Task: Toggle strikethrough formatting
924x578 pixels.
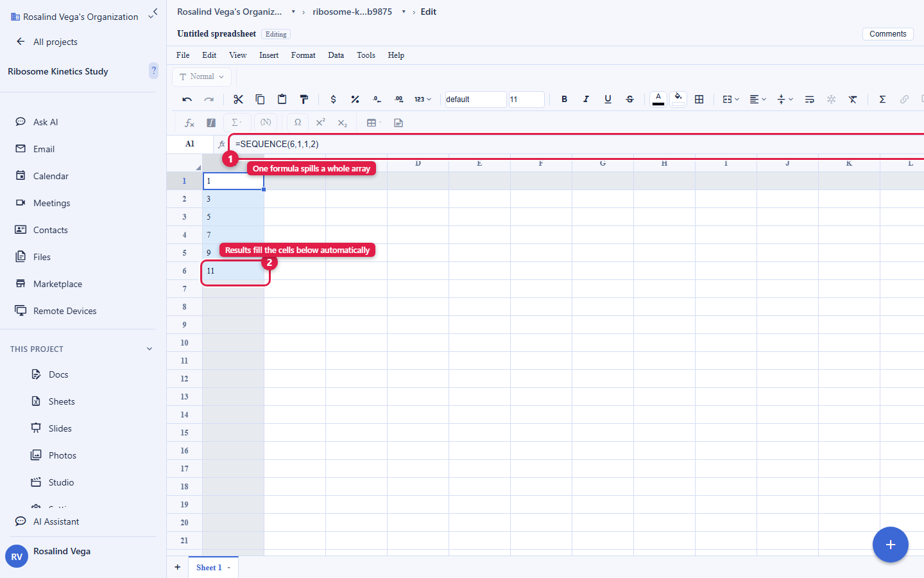Action: [x=629, y=100]
